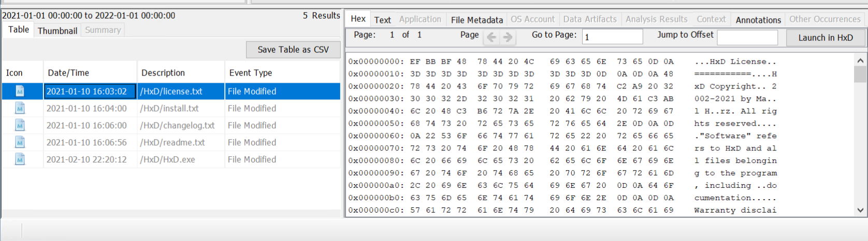
Task: Click the date range label 2021-01-01 to 2022-01-01
Action: pyautogui.click(x=89, y=16)
